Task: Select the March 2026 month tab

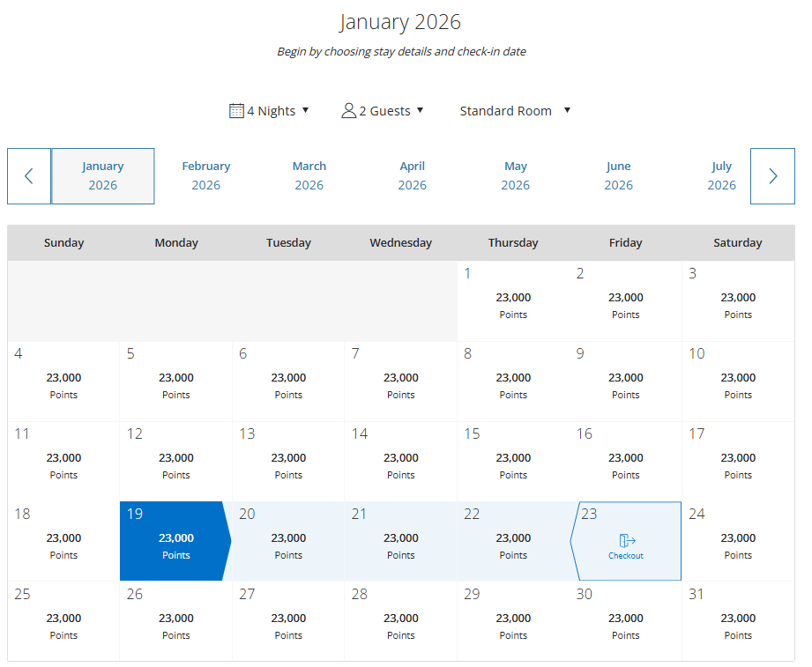Action: click(309, 176)
